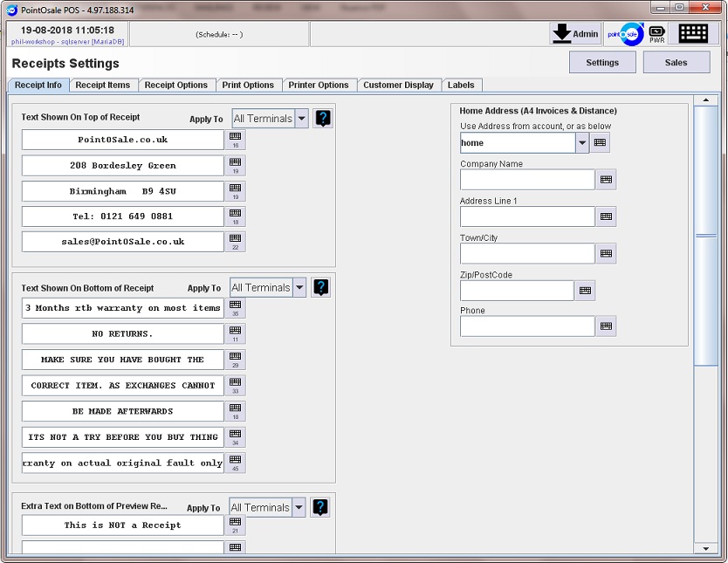This screenshot has height=563, width=728.
Task: Click the Sales button
Action: coord(676,62)
